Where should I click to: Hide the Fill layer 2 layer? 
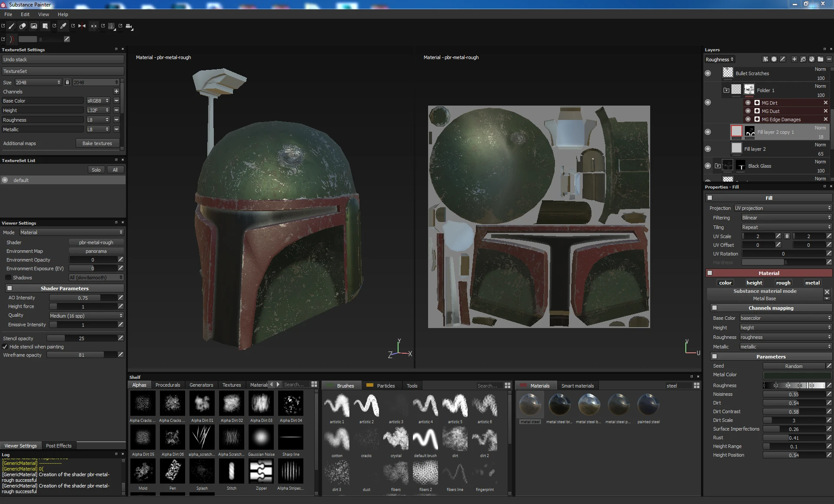708,149
